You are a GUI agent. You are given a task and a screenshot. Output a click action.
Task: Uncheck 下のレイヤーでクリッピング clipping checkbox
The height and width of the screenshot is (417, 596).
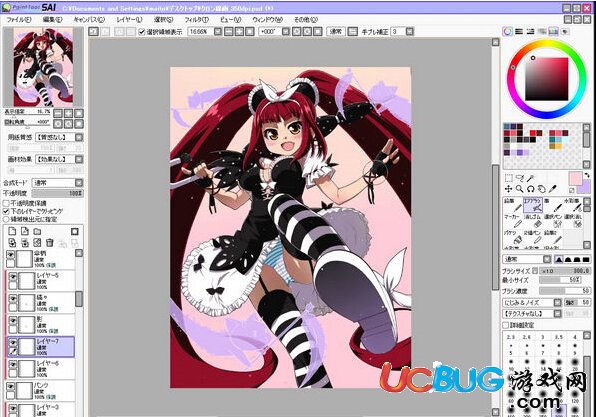(x=6, y=211)
